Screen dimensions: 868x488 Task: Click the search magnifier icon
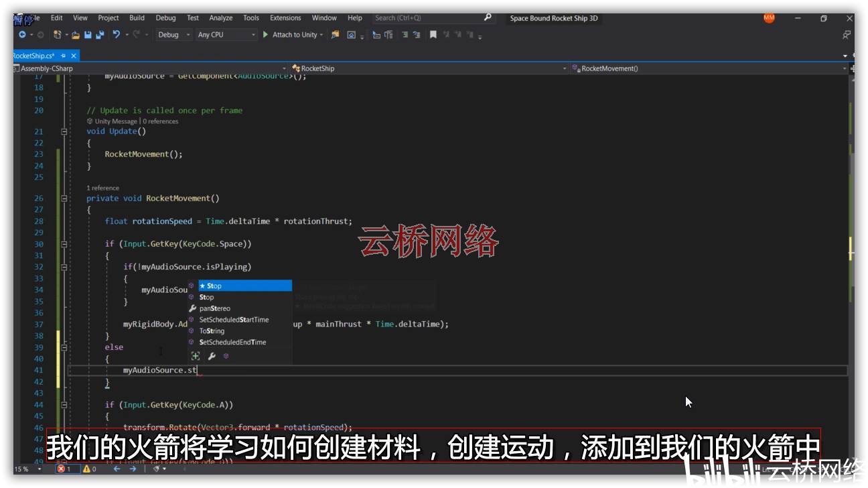tap(488, 18)
